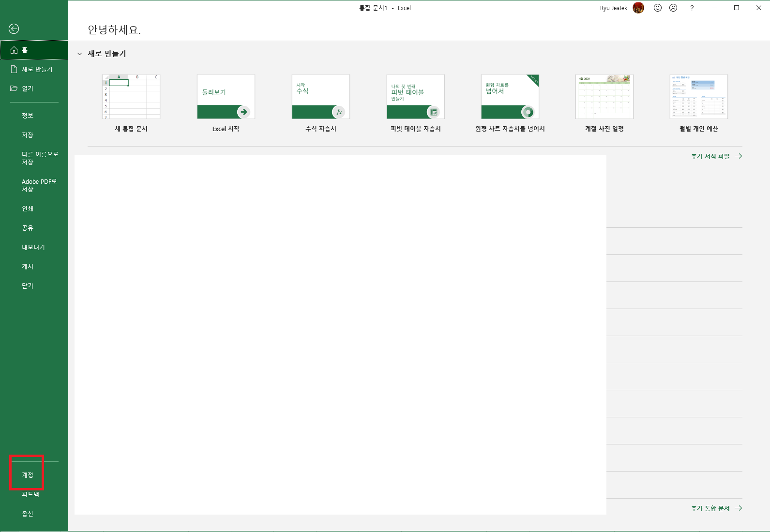Click the 추가 서식 파일 link
The image size is (770, 532).
716,156
